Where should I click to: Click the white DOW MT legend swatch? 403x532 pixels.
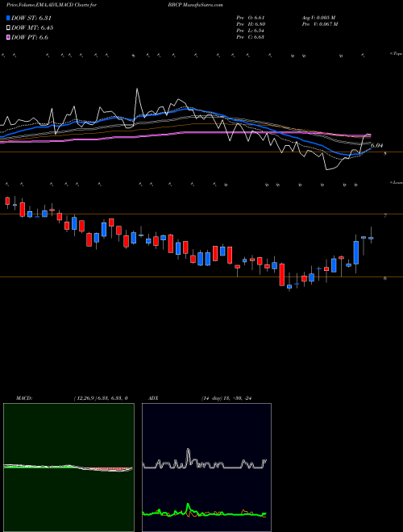[8, 28]
